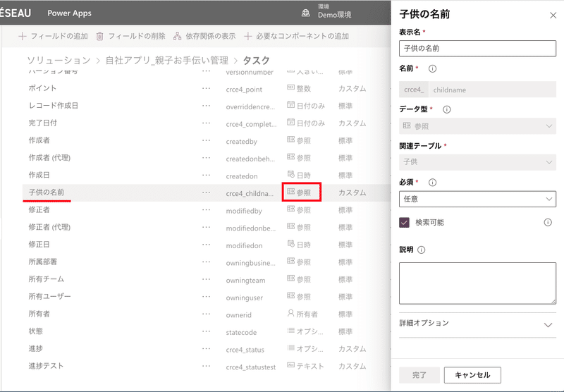Click フィールドの削除 toolbar command

[130, 37]
